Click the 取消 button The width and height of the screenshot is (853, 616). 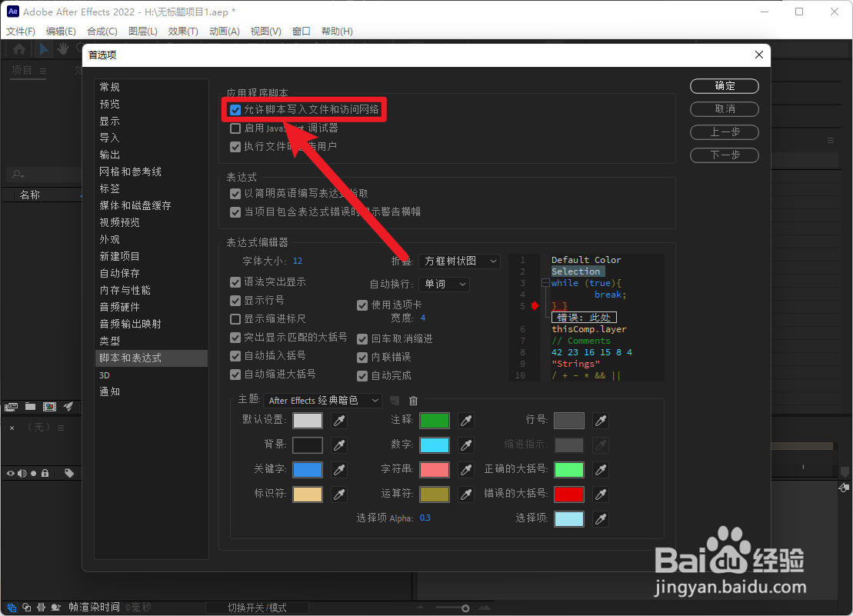coord(725,109)
